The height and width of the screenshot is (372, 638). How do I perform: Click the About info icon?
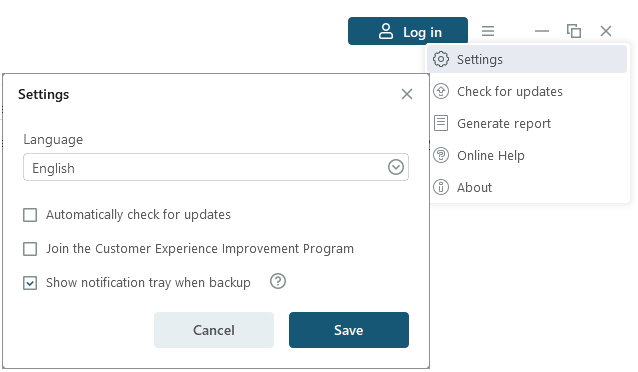pos(441,187)
